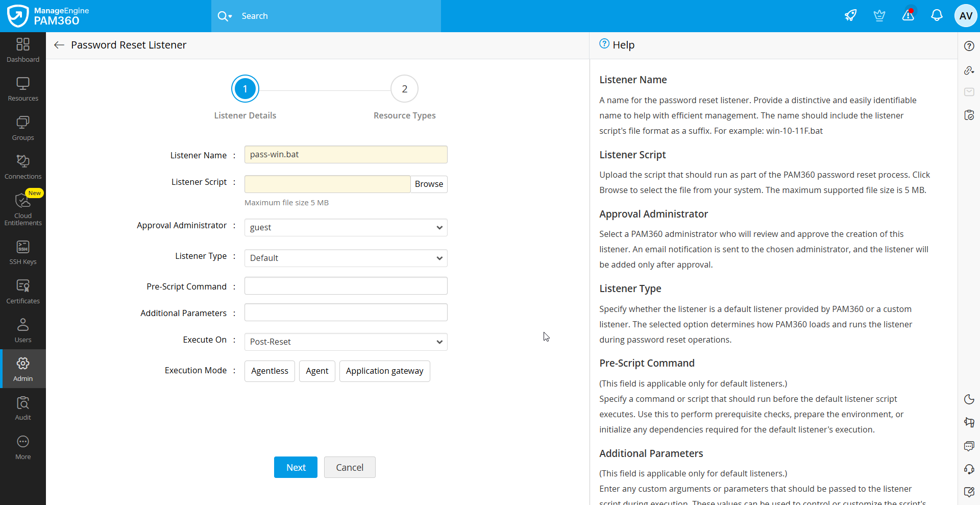Open the Dashboard sidebar icon
980x505 pixels.
[23, 50]
